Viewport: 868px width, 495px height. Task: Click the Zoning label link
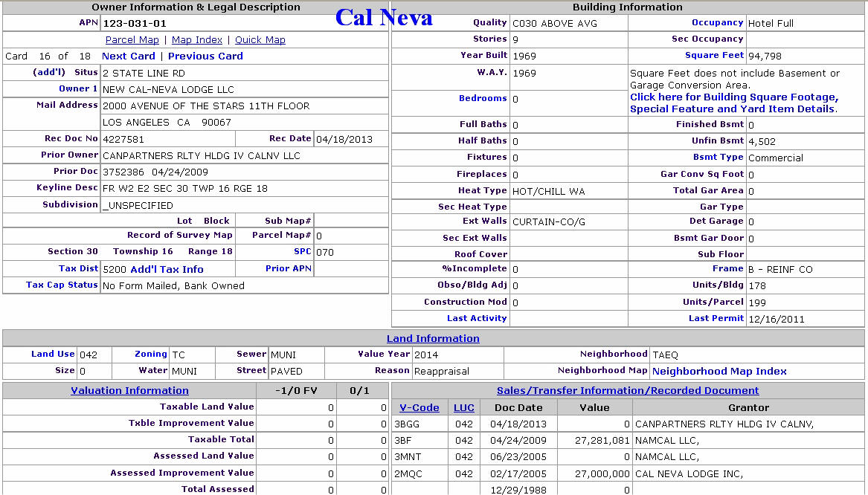point(150,355)
